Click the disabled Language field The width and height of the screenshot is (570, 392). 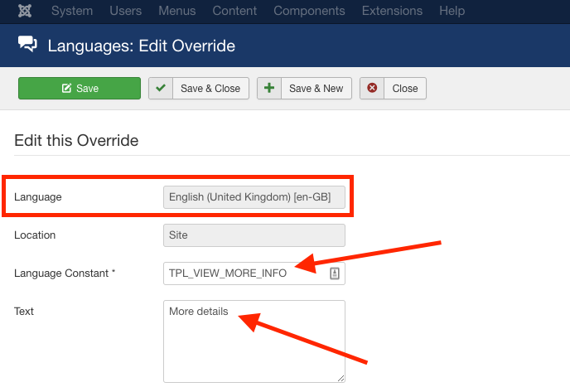point(254,197)
